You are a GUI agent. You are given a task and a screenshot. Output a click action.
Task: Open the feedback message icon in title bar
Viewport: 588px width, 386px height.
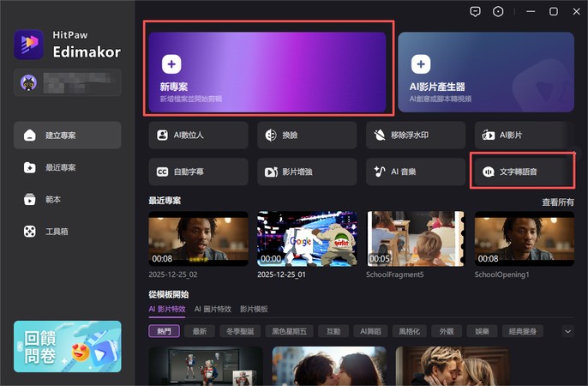[475, 12]
